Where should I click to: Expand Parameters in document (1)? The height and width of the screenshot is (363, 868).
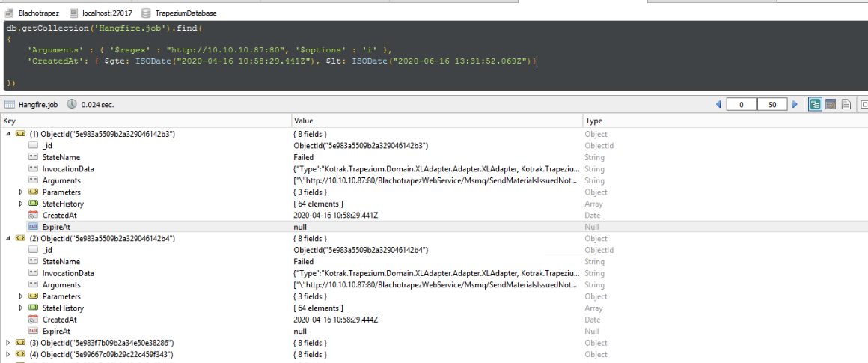point(21,192)
